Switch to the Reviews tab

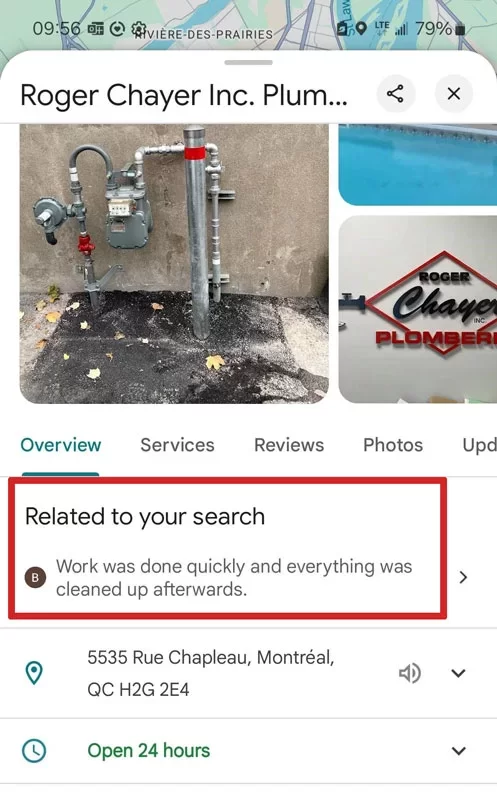point(289,445)
